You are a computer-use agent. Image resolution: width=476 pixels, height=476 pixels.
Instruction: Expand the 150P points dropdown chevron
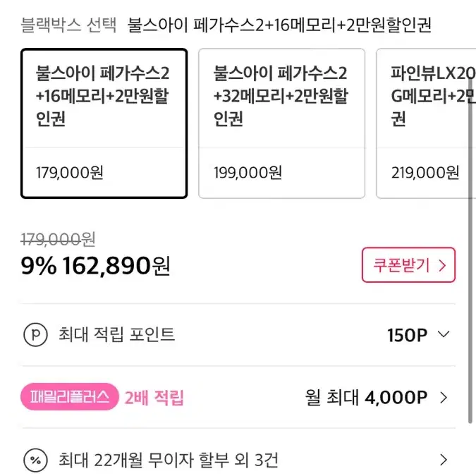click(444, 334)
